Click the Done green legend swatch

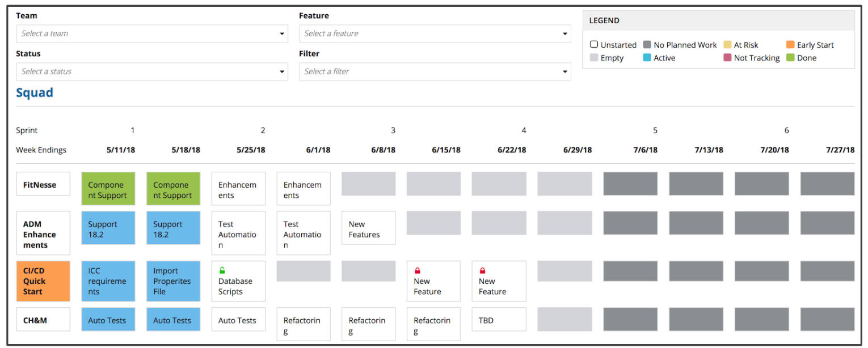(790, 58)
